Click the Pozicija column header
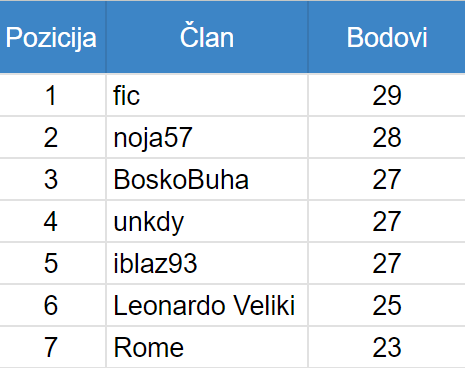The image size is (465, 368). tap(51, 37)
